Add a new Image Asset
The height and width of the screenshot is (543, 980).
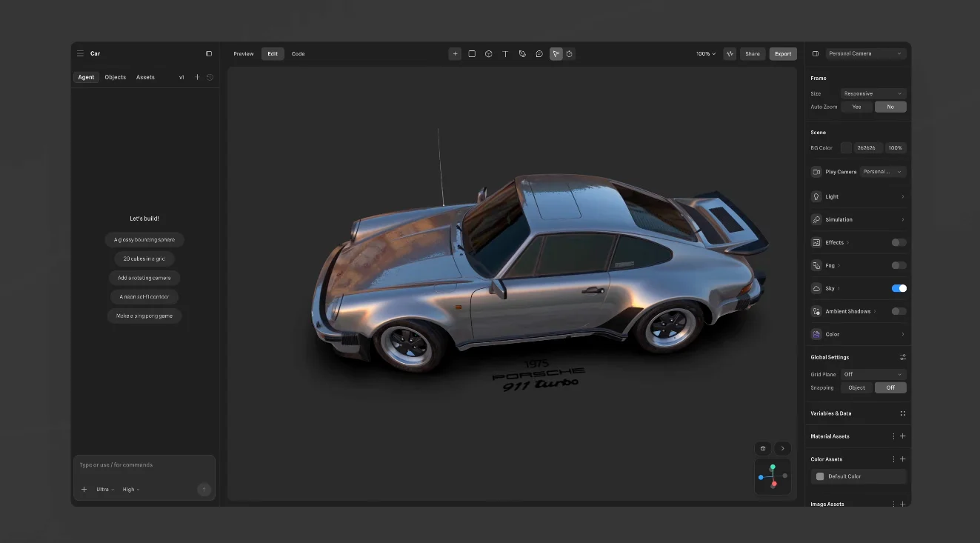(902, 504)
